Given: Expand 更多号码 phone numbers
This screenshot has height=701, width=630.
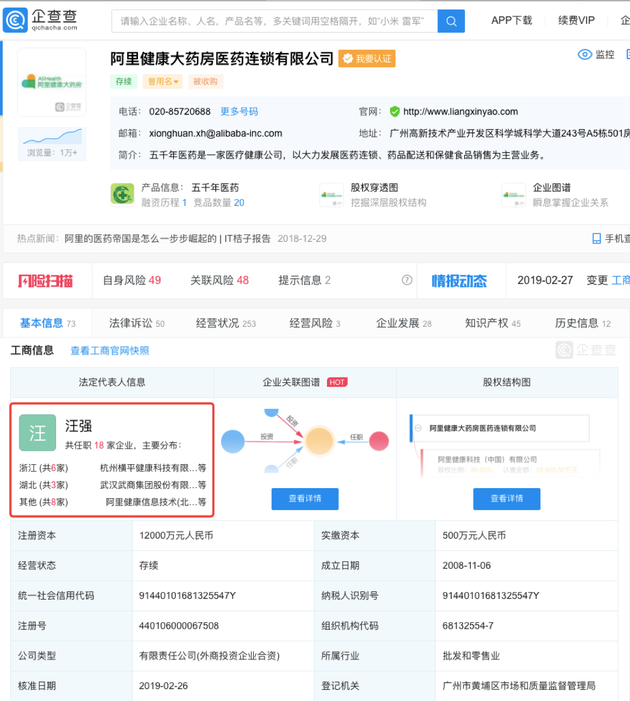Looking at the screenshot, I should point(239,111).
